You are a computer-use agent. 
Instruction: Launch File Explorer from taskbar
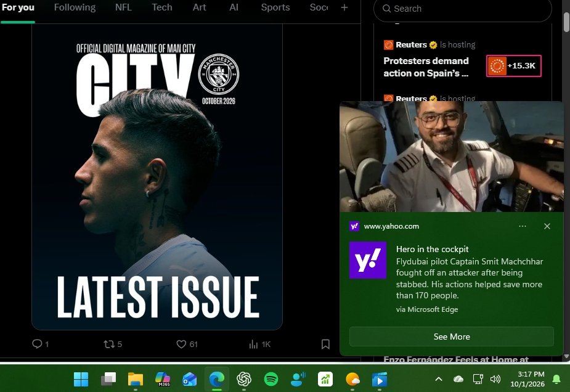coord(136,379)
